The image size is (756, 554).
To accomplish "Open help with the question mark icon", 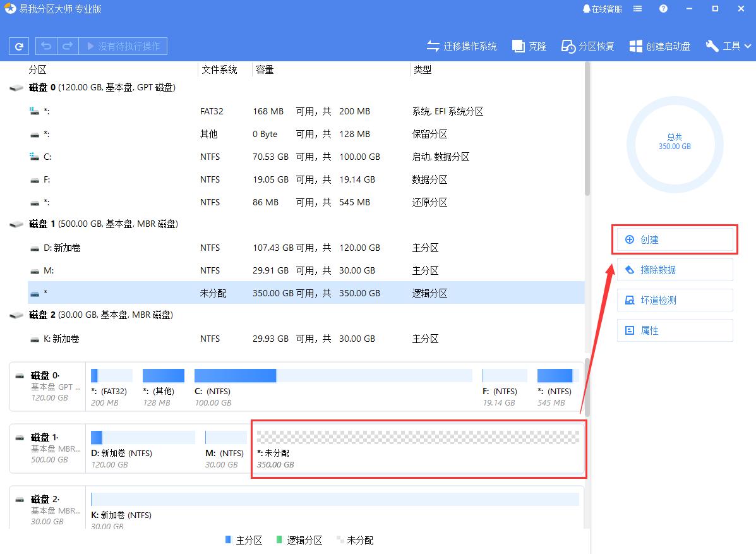I will point(663,8).
